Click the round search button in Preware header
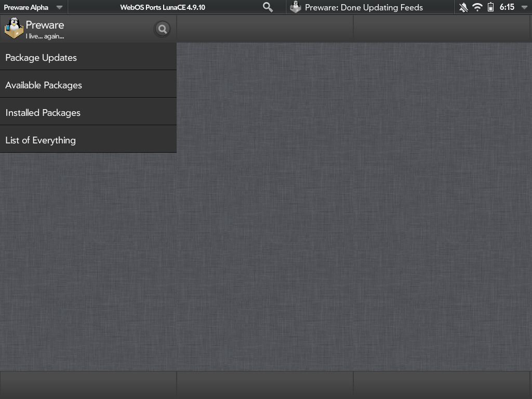Screen dimensions: 532x399 click(x=163, y=29)
